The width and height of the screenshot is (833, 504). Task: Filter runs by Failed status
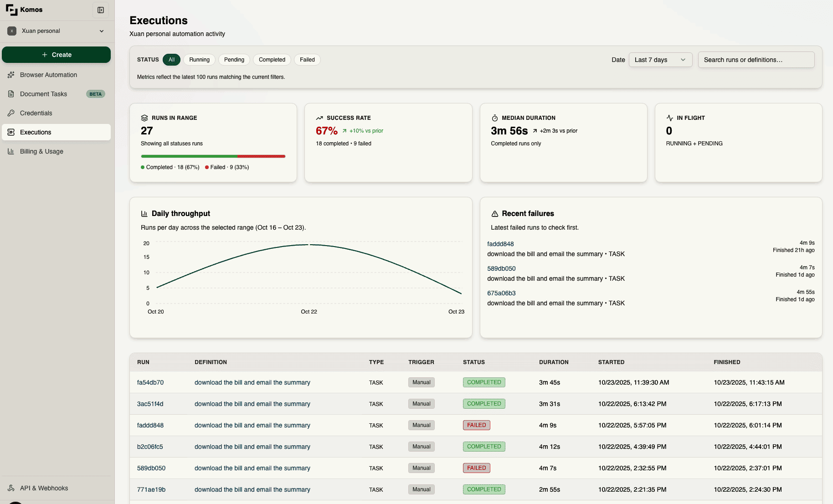point(307,60)
